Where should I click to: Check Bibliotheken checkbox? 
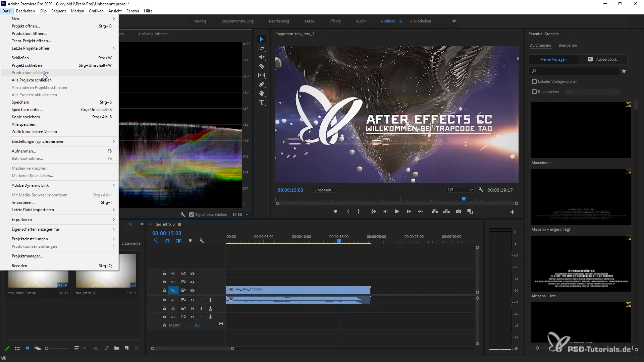click(534, 92)
